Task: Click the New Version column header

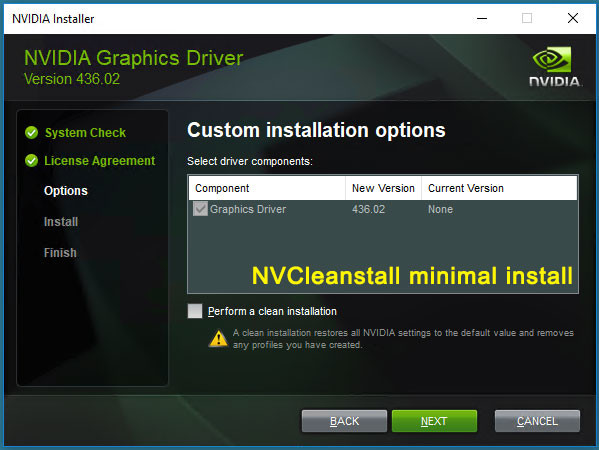Action: (x=383, y=188)
